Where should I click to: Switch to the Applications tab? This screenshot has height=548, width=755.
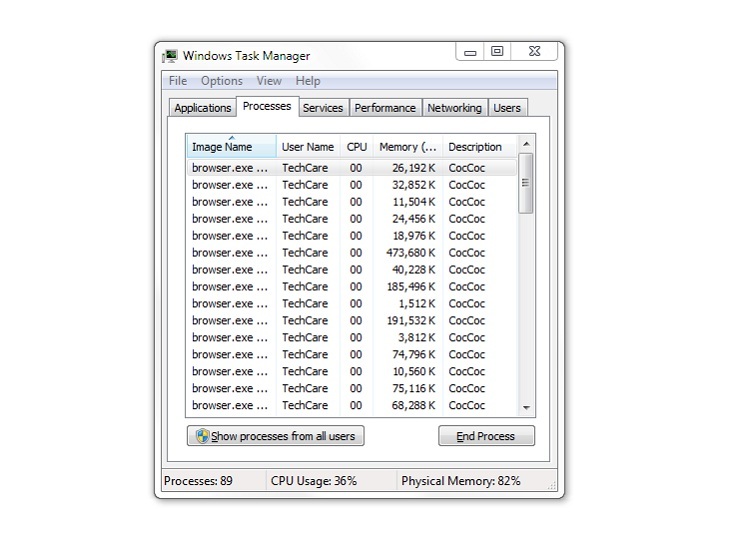[202, 108]
